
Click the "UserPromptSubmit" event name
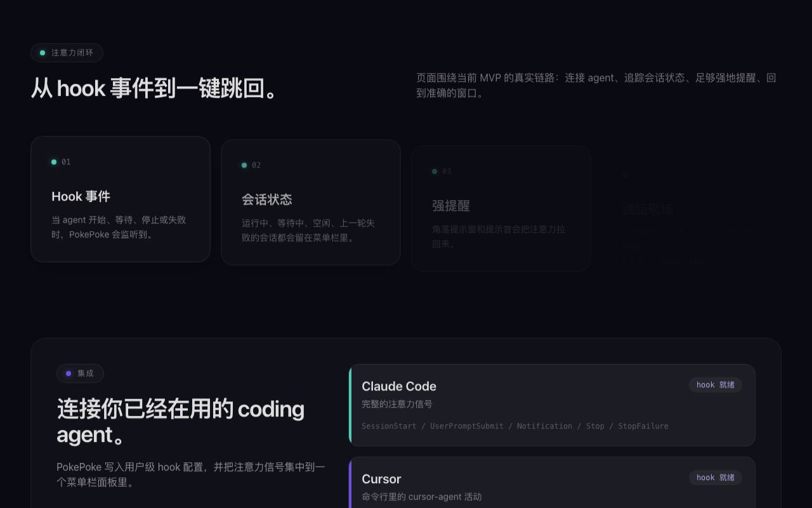click(x=467, y=426)
